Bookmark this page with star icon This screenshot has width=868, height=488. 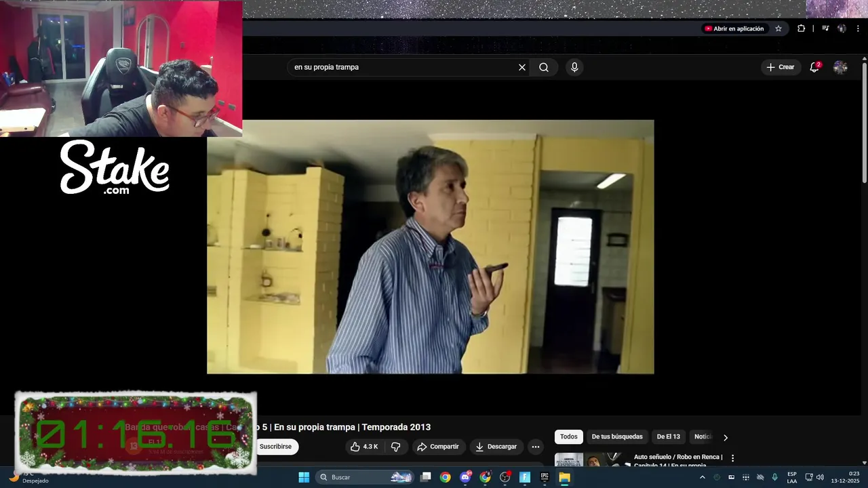778,28
